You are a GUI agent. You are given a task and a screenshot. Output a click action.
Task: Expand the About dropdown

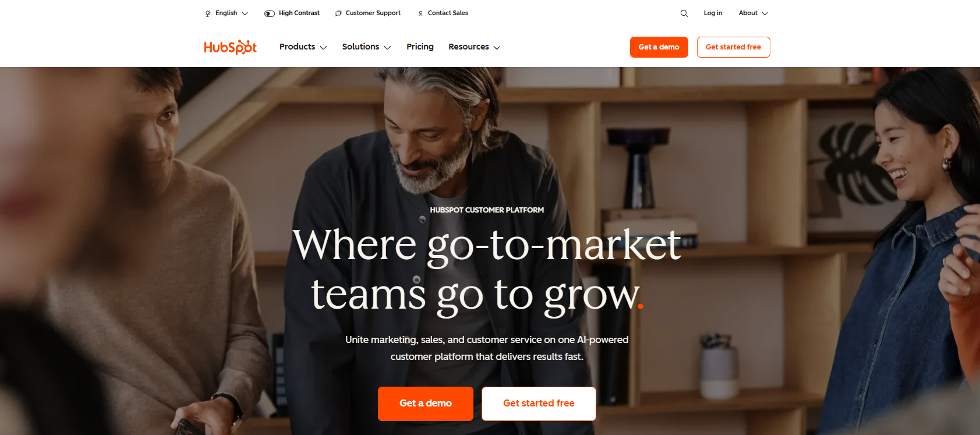click(753, 13)
